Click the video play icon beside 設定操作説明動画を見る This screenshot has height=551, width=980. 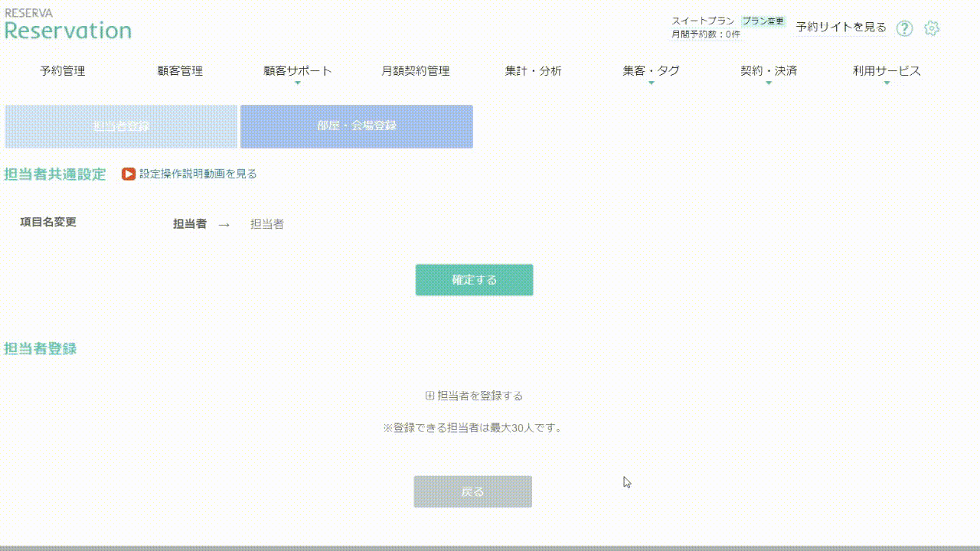click(x=129, y=174)
